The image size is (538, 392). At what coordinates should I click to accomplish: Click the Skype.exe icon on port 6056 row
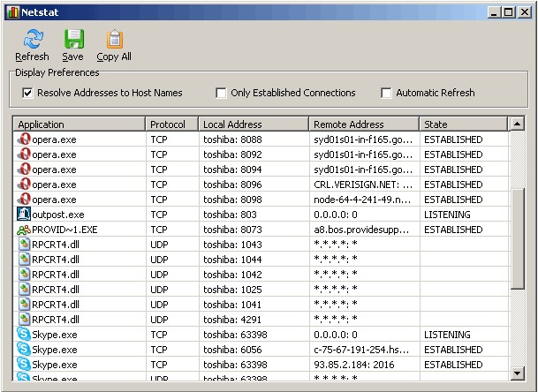coord(24,350)
